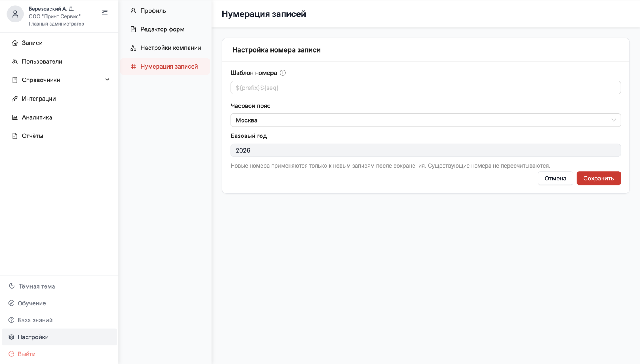Image resolution: width=640 pixels, height=364 pixels.
Task: Expand the Справочники chevron
Action: 107,80
